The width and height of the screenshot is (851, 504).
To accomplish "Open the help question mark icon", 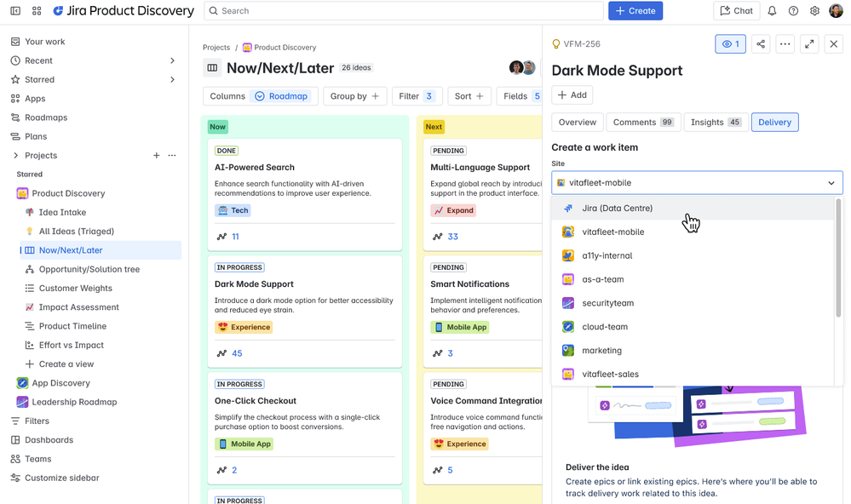I will 793,11.
